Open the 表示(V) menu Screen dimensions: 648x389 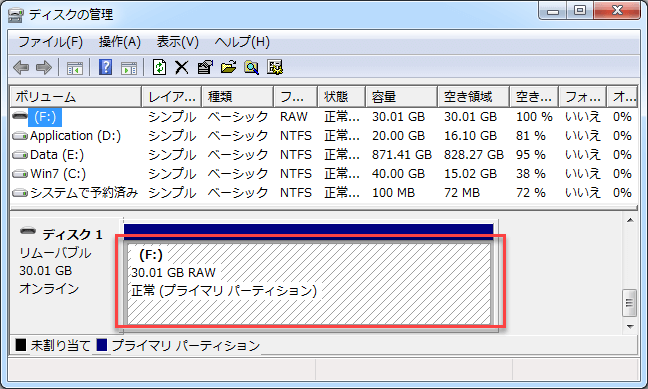[178, 42]
